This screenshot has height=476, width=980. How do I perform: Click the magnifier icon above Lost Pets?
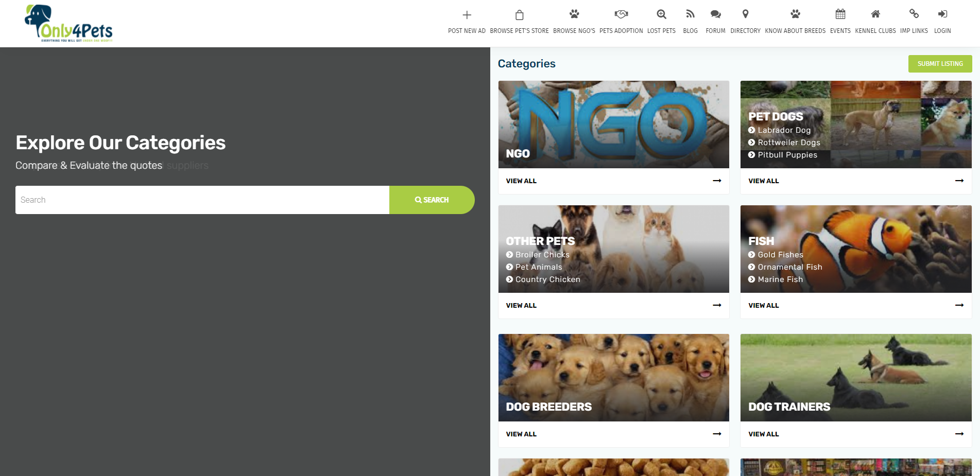pyautogui.click(x=661, y=14)
